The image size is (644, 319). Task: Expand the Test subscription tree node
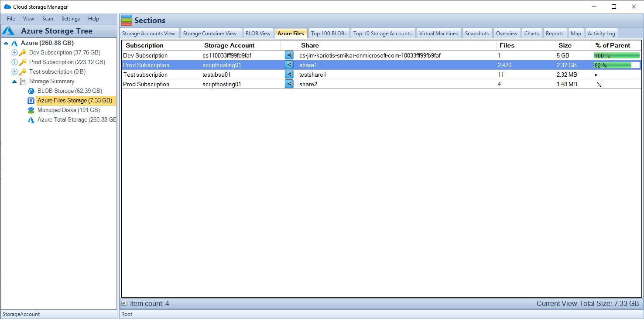tap(14, 71)
